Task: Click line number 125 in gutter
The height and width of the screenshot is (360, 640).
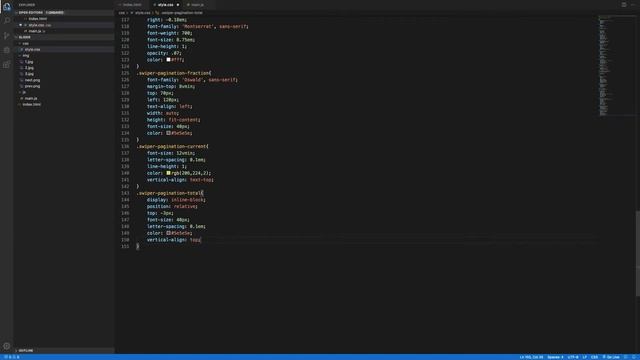Action: click(x=125, y=73)
